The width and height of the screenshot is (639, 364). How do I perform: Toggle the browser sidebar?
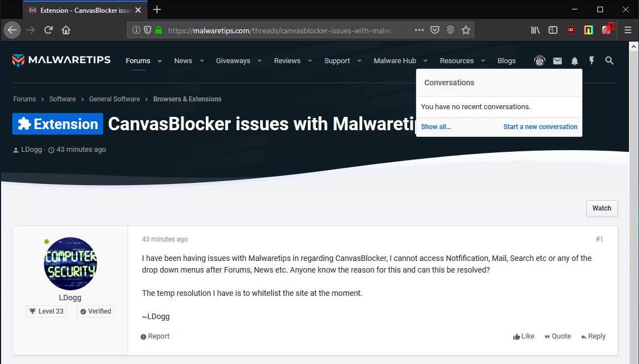pos(553,30)
